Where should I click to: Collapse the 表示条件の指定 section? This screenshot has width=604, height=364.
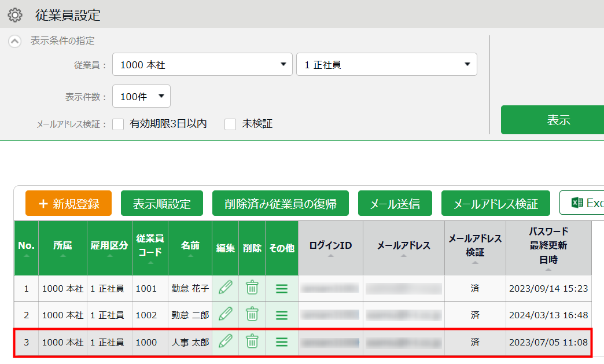pos(15,41)
